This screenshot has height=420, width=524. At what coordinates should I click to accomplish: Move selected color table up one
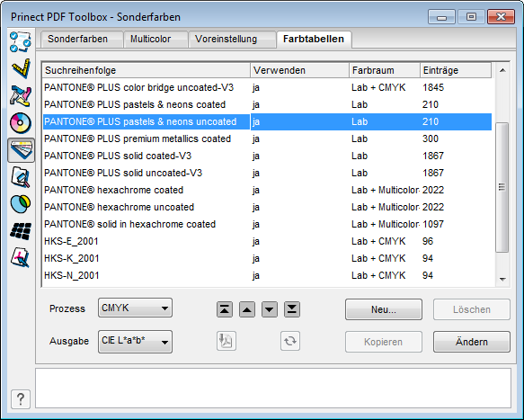tap(247, 309)
